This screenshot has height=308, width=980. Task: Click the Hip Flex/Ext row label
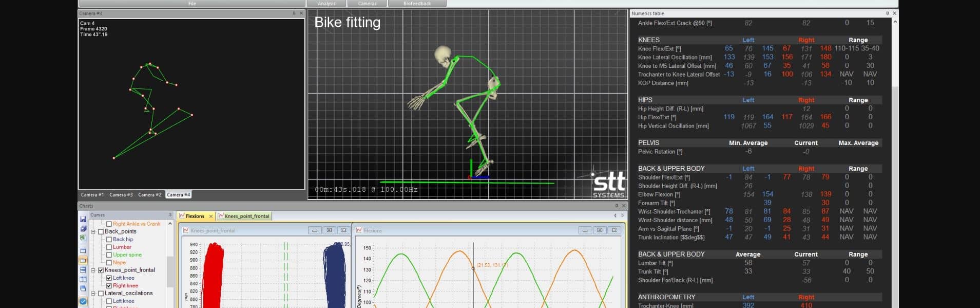[x=657, y=117]
